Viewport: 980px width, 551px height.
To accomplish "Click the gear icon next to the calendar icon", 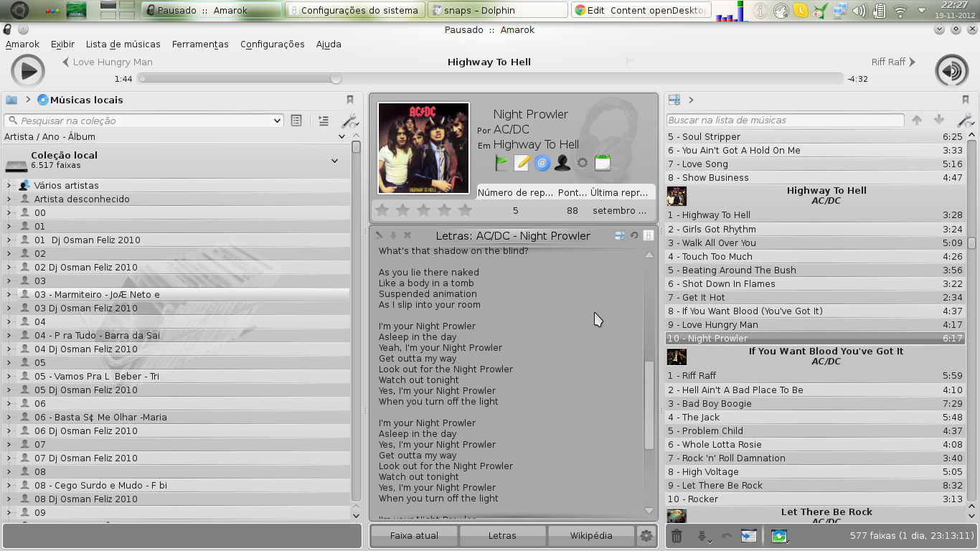I will pos(583,163).
